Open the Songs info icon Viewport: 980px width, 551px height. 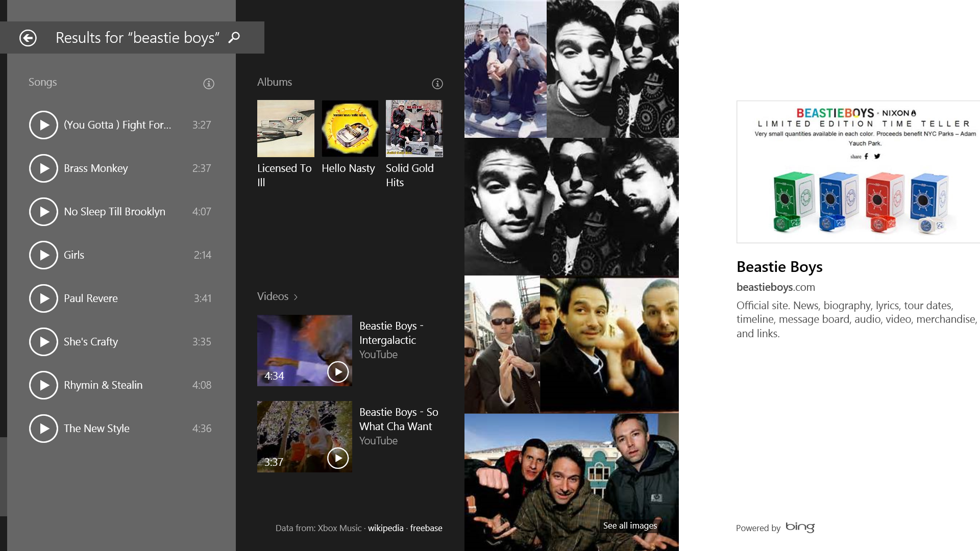(x=209, y=84)
